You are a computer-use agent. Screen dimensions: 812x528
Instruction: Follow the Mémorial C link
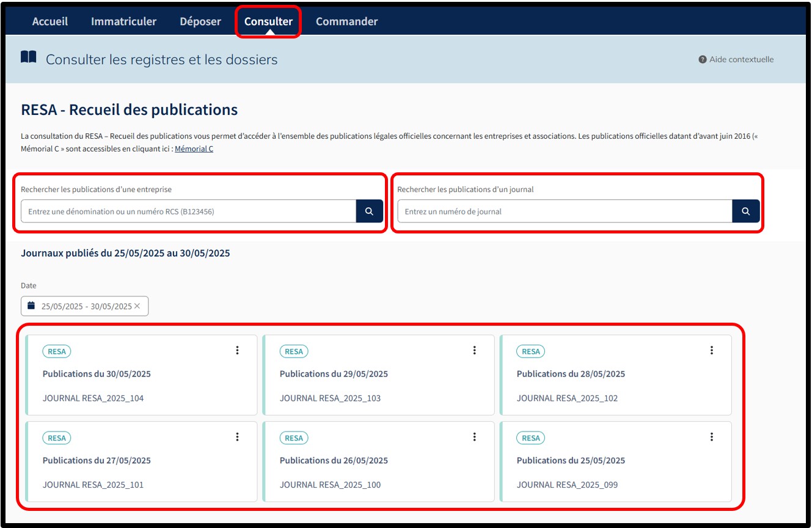click(x=194, y=149)
